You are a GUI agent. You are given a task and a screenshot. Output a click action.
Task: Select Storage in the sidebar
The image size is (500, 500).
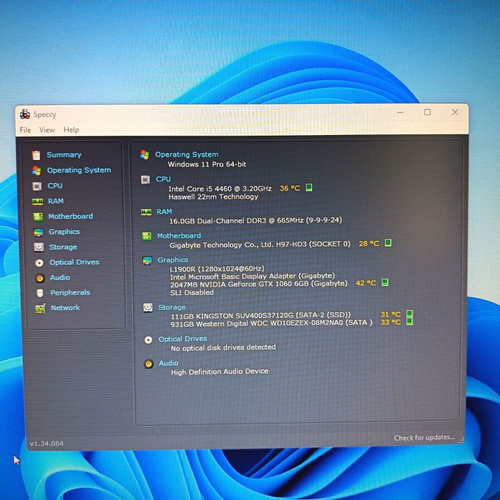(63, 247)
